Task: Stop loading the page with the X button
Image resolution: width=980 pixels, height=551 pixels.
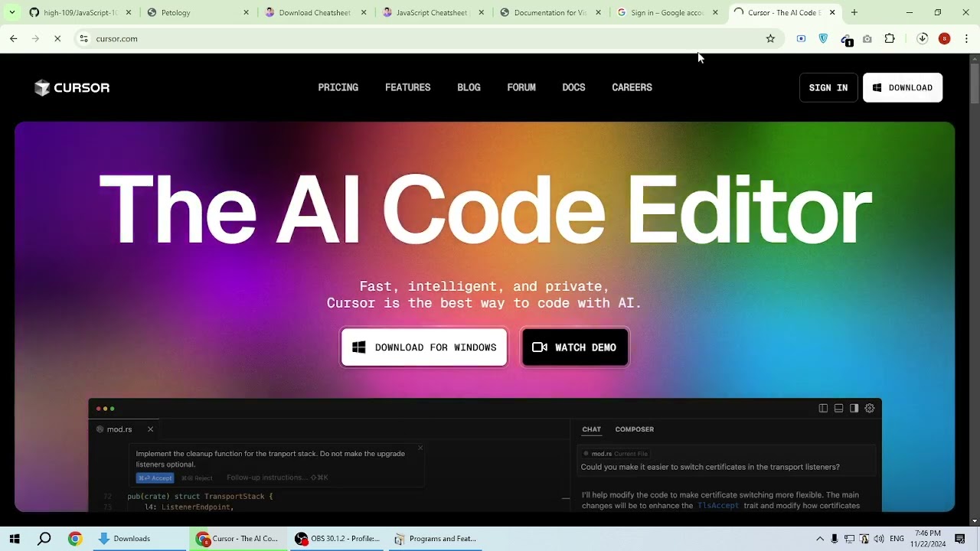Action: pyautogui.click(x=57, y=38)
